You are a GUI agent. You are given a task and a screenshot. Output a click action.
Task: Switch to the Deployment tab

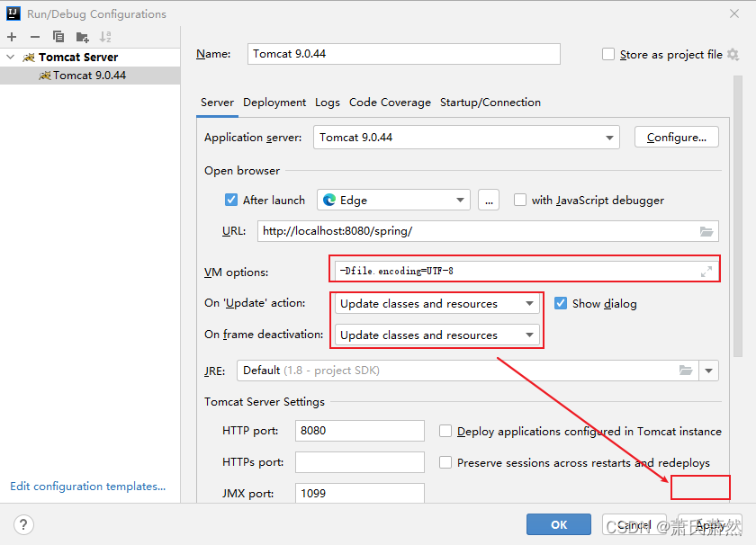274,103
